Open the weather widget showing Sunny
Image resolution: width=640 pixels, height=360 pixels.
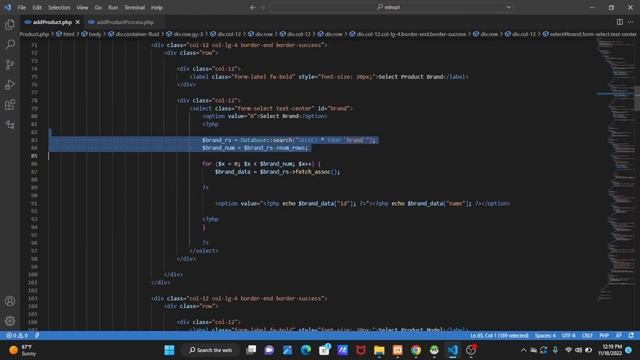click(x=23, y=350)
